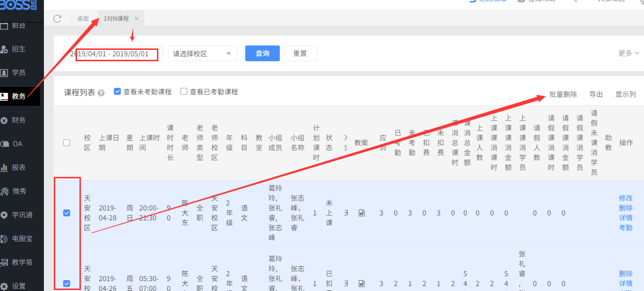Click the help icon beside 课程列表
The image size is (644, 291).
coord(101,93)
